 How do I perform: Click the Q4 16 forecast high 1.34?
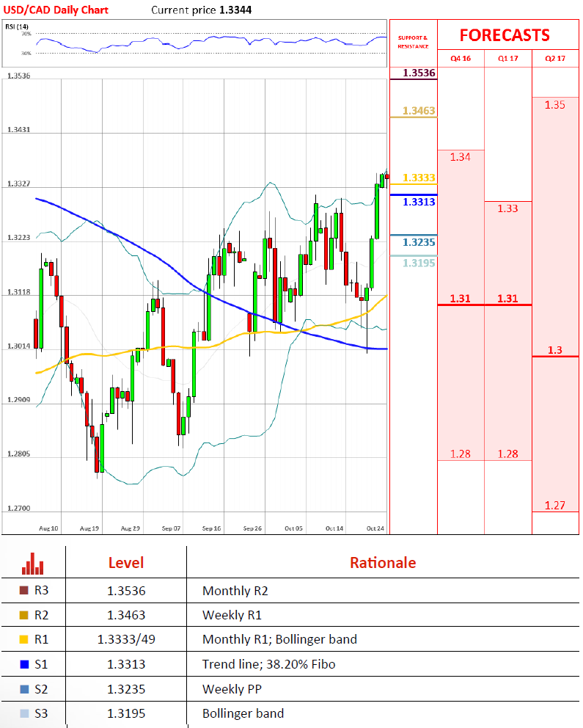tap(460, 157)
